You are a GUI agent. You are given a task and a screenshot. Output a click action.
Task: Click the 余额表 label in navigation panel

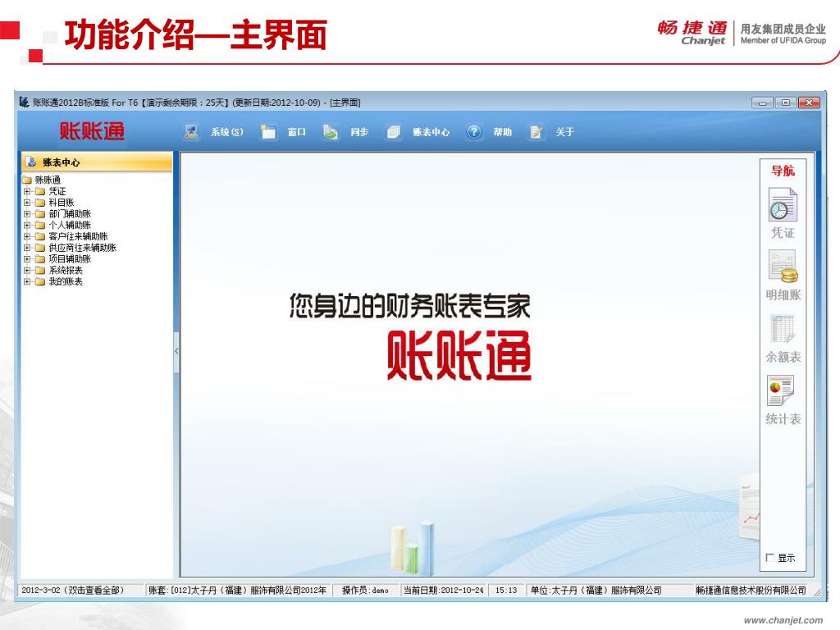click(783, 357)
